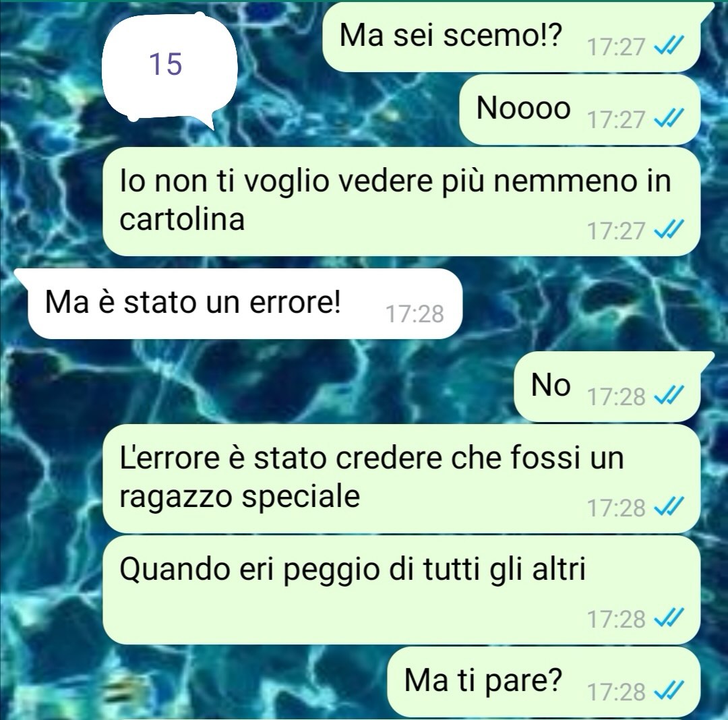The height and width of the screenshot is (720, 728).
Task: Click the read-receipt ticks beside 'Noooo'
Action: pos(669,119)
